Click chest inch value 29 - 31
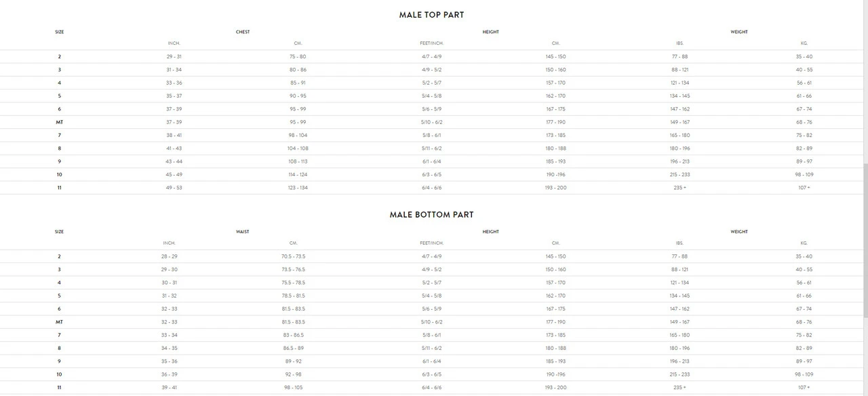The width and height of the screenshot is (868, 396). [174, 56]
